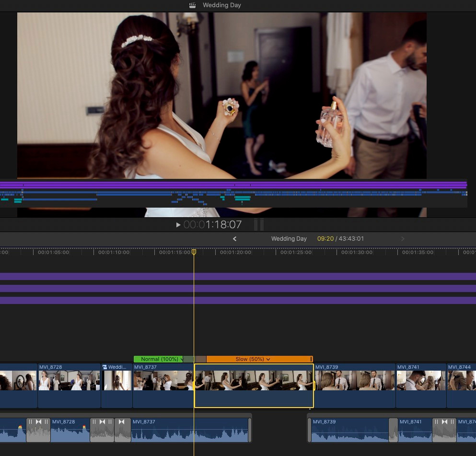Click the Wedding Day project name in timeline header
This screenshot has width=476, height=456.
tap(289, 238)
